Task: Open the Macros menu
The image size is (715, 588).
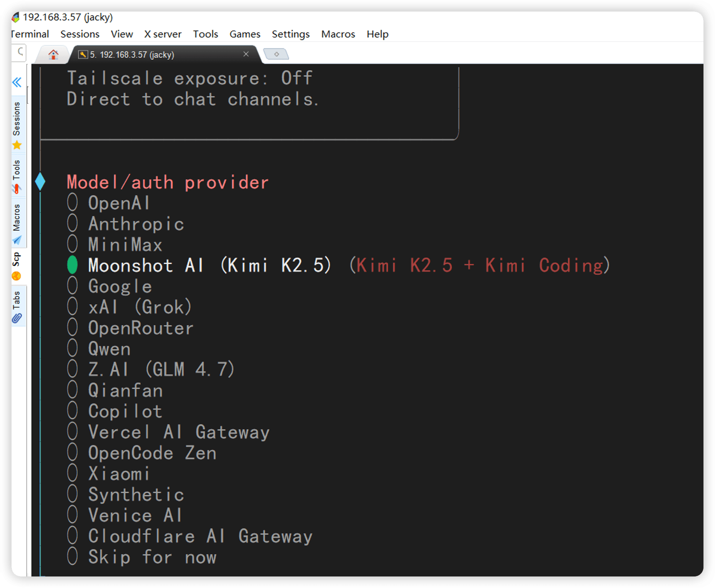Action: click(x=338, y=34)
